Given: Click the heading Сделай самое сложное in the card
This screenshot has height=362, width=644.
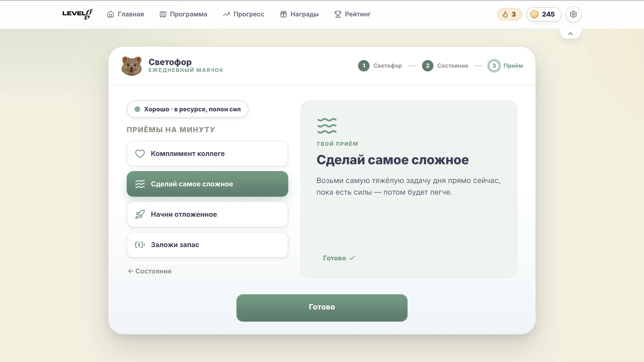Looking at the screenshot, I should (x=393, y=160).
